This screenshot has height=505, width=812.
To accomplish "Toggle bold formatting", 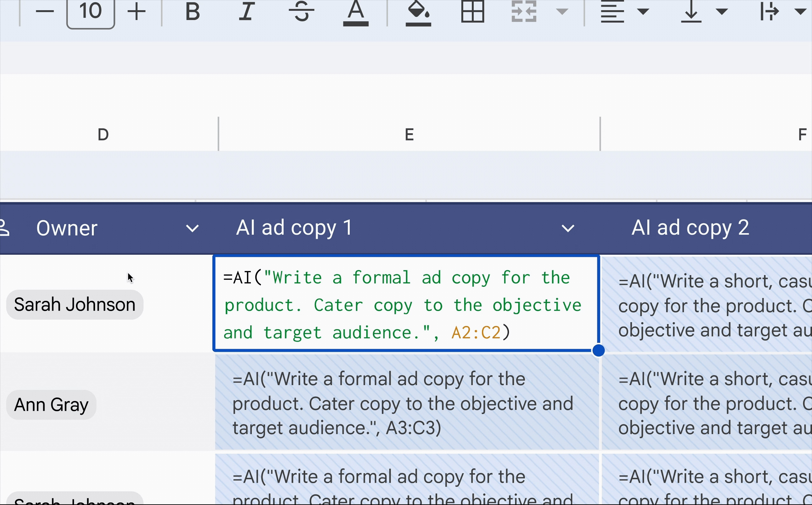I will coord(192,12).
